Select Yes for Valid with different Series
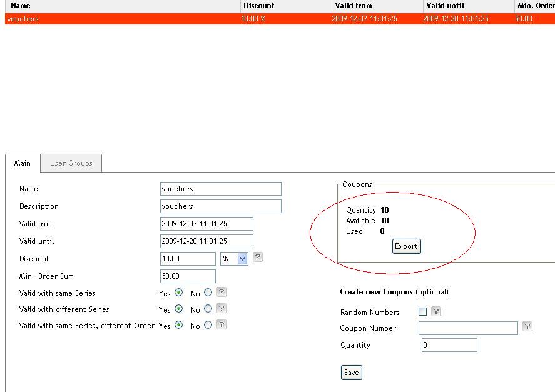 point(179,309)
